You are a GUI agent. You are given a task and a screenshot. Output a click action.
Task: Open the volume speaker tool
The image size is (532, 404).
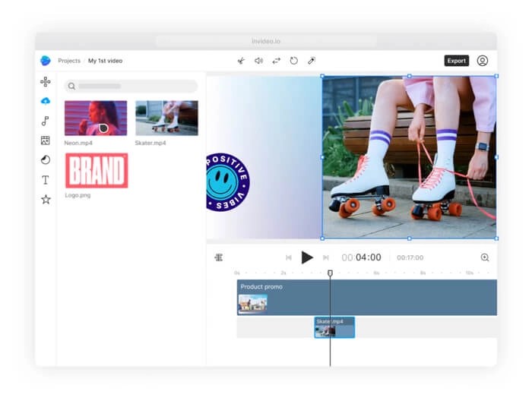[x=258, y=61]
